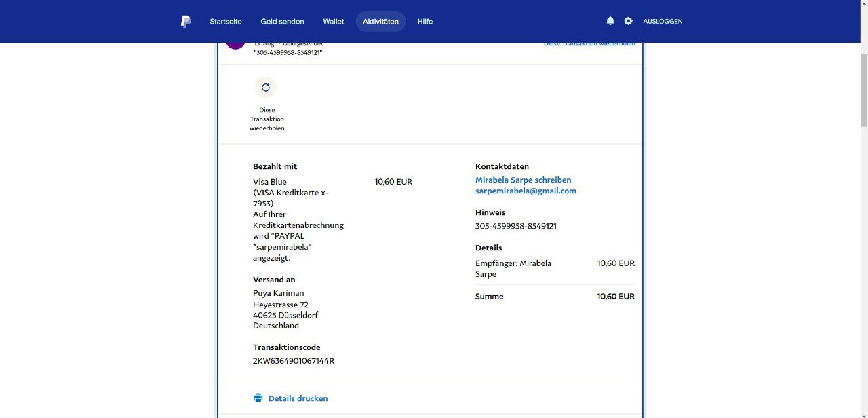Viewport: 868px width, 418px height.
Task: Click the Mirabela Sarpe schreiben link
Action: (x=523, y=180)
